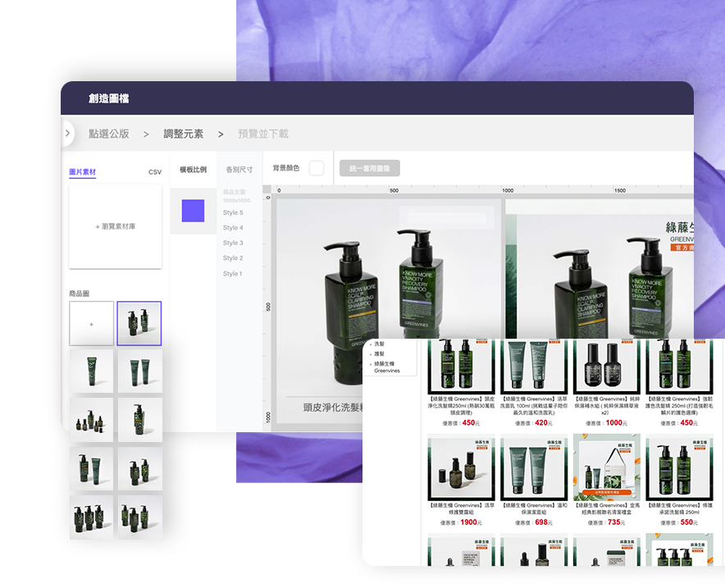Click the 420元 price
Screen dimensions: 725x588
pos(544,423)
